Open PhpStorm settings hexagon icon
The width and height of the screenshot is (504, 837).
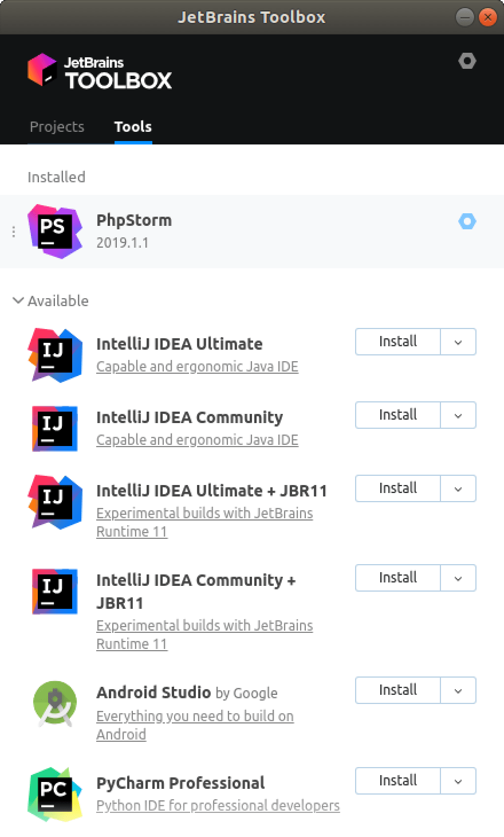click(467, 221)
